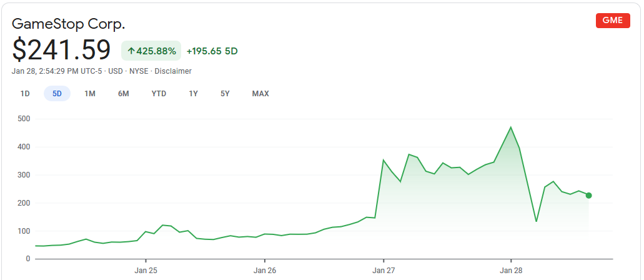Click the GameStop Corp. title

point(68,24)
